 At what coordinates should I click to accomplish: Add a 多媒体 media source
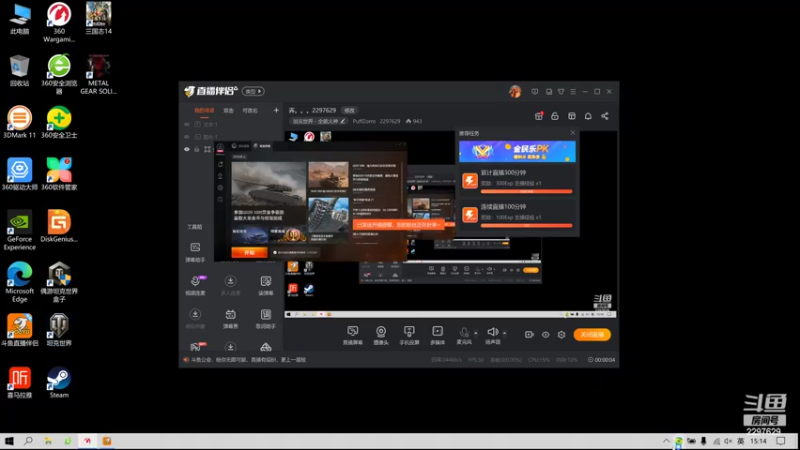click(438, 335)
